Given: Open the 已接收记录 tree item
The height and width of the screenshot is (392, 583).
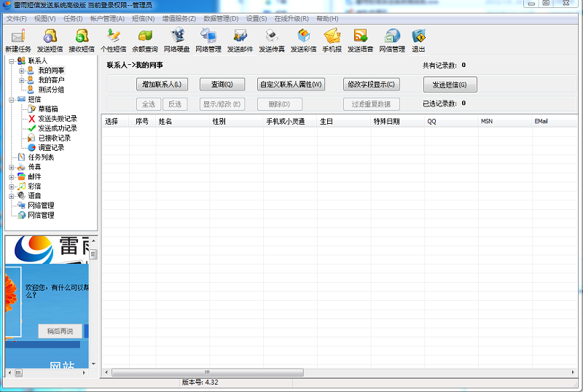Looking at the screenshot, I should (55, 138).
